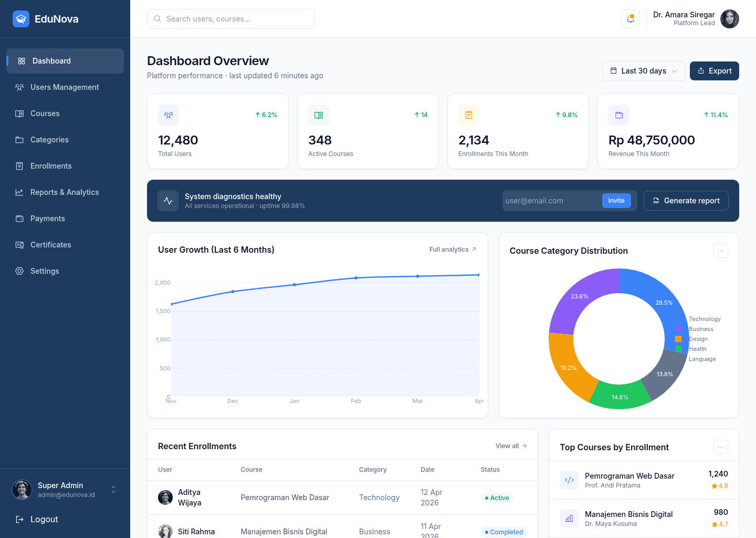This screenshot has width=756, height=538.
Task: Click the Feb data point on growth chart
Action: 356,278
